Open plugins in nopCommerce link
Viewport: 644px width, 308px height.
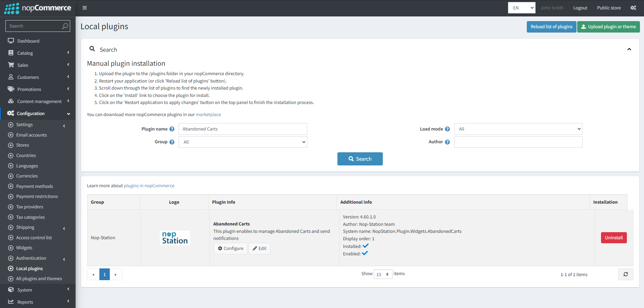click(149, 186)
